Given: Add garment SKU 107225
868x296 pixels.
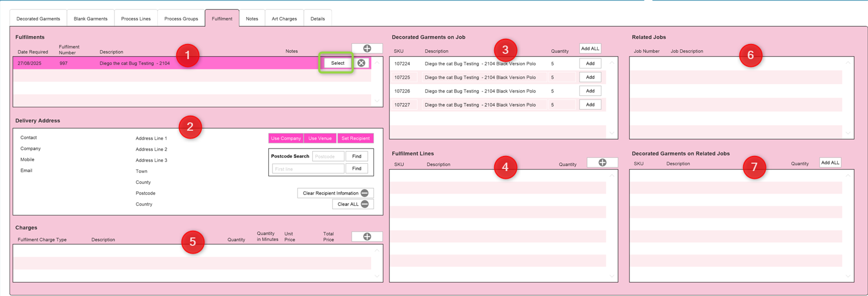Looking at the screenshot, I should point(590,77).
